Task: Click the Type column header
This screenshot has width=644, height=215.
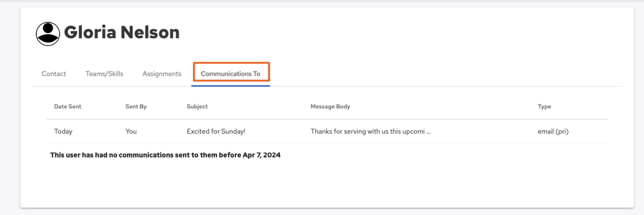Action: (x=544, y=107)
